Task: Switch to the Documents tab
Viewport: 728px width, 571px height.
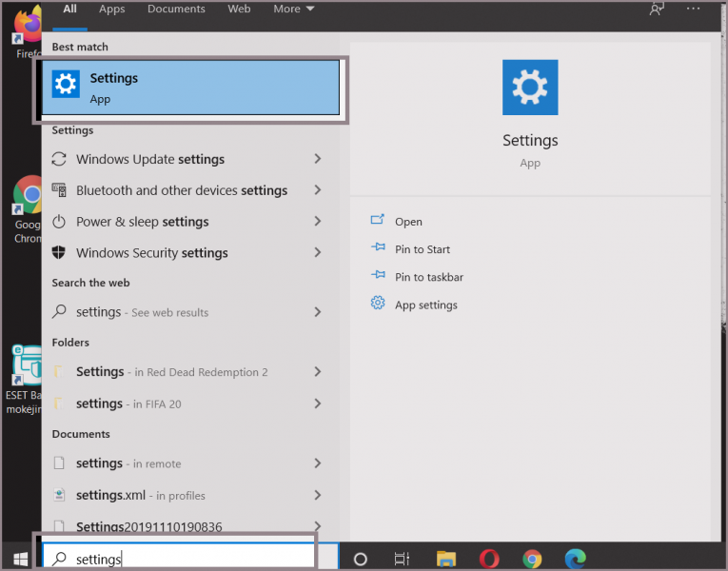Action: 176,9
